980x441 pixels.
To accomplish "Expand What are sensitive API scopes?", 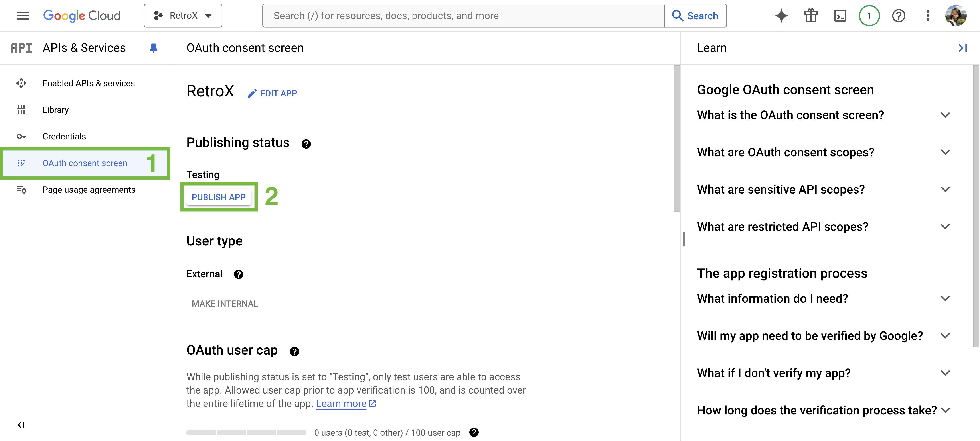I will pos(824,189).
